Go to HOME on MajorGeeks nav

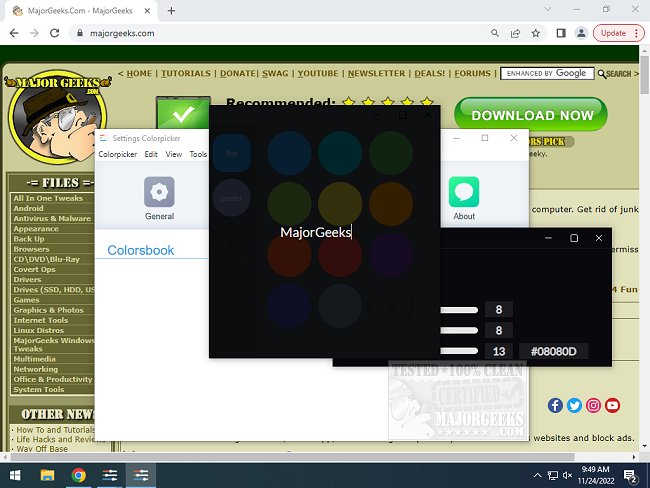point(139,73)
